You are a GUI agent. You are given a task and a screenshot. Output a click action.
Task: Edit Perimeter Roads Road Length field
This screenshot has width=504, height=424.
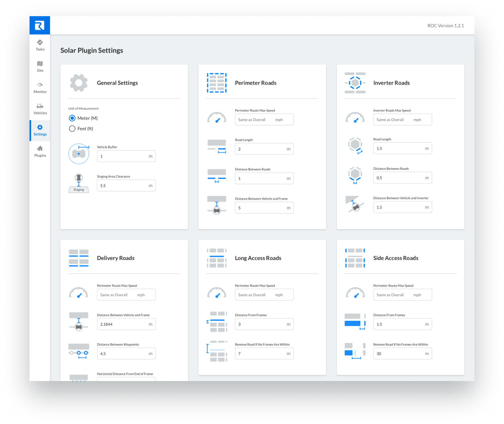(264, 149)
